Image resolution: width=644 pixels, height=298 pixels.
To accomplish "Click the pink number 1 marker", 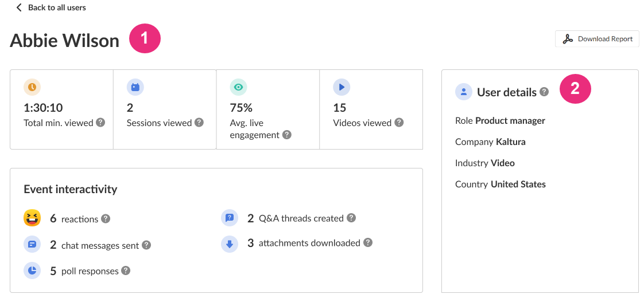I will click(x=145, y=38).
